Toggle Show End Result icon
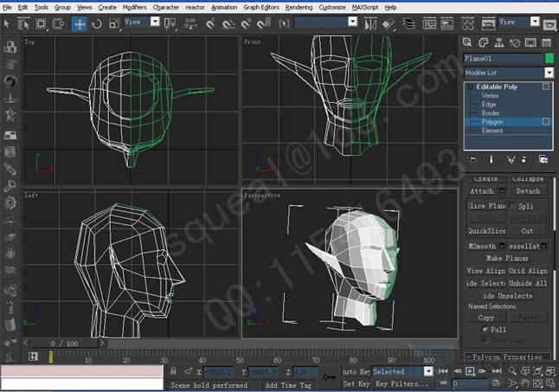This screenshot has width=559, height=392. click(492, 159)
